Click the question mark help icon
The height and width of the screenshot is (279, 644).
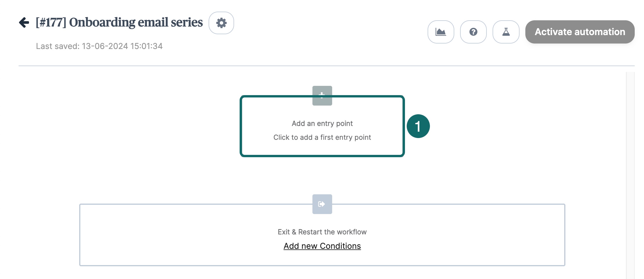(x=473, y=32)
